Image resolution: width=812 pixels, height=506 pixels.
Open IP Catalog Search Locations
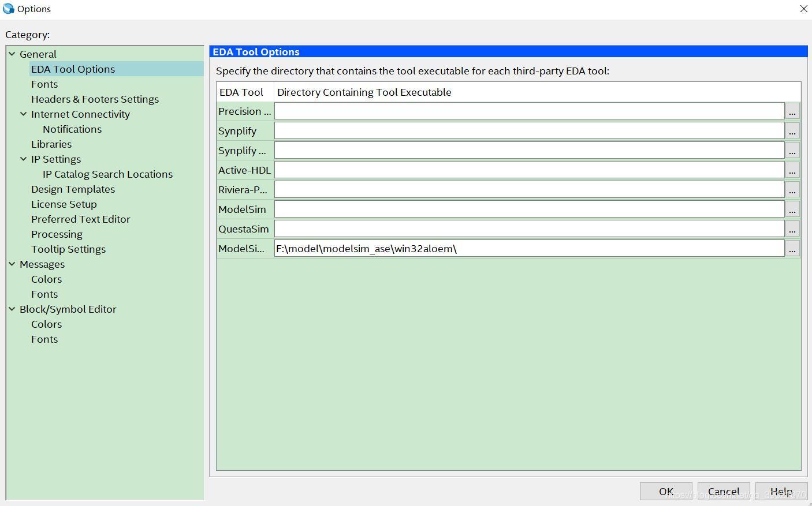[x=107, y=174]
